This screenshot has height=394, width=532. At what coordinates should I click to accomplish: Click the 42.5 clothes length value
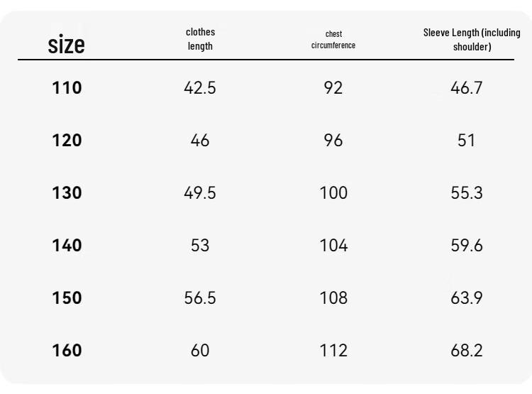[x=200, y=87]
